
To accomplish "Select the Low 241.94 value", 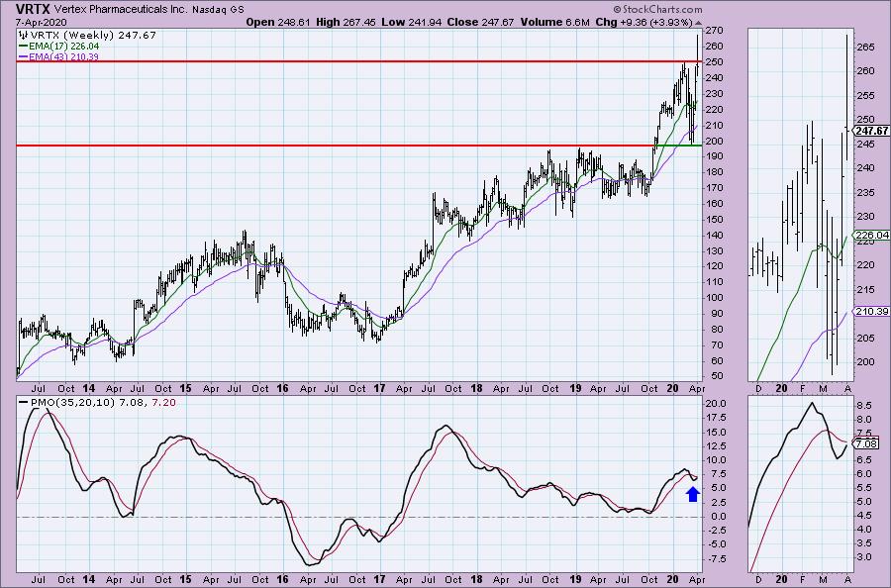I will coord(413,22).
